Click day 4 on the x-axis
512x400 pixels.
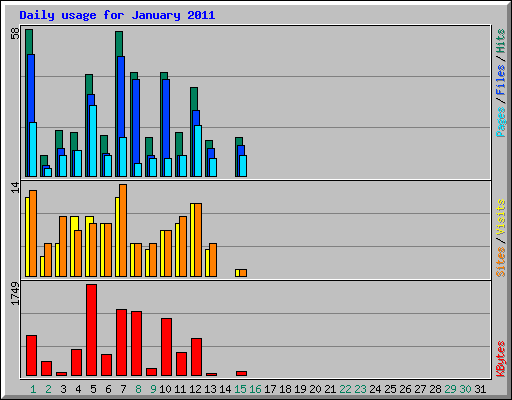point(78,389)
